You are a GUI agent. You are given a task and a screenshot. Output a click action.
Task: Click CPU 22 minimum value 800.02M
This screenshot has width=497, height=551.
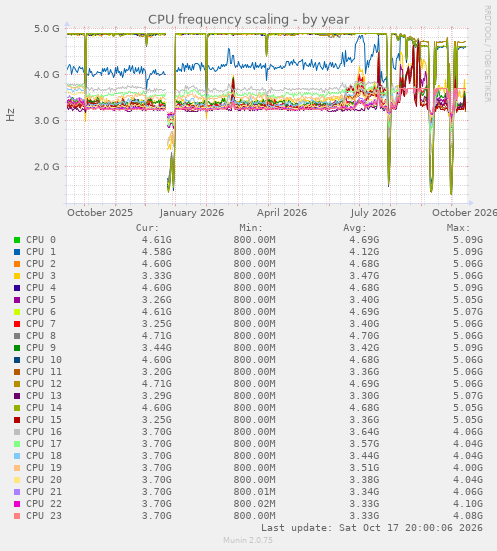click(x=254, y=504)
